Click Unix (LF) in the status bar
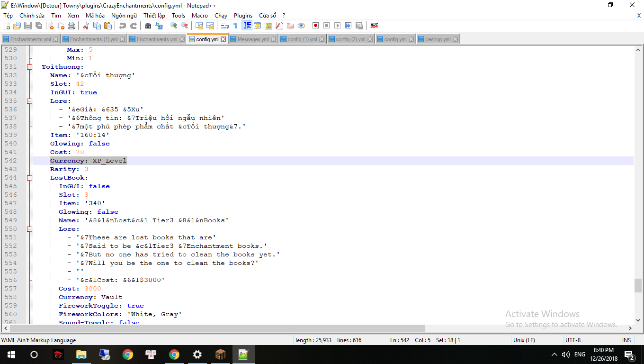This screenshot has height=364, width=644. [525, 340]
